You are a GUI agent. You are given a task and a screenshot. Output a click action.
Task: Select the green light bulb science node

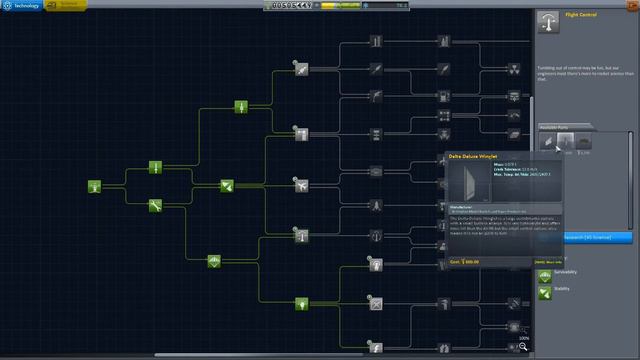click(302, 304)
